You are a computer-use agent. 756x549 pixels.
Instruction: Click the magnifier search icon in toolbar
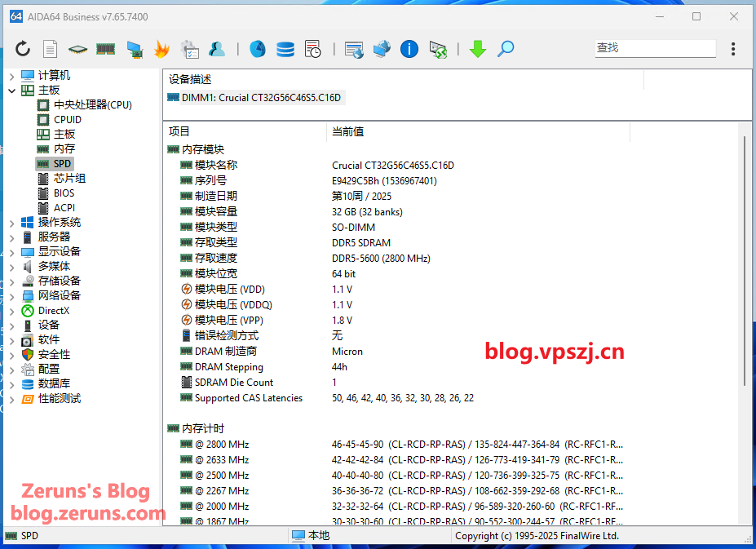point(506,49)
